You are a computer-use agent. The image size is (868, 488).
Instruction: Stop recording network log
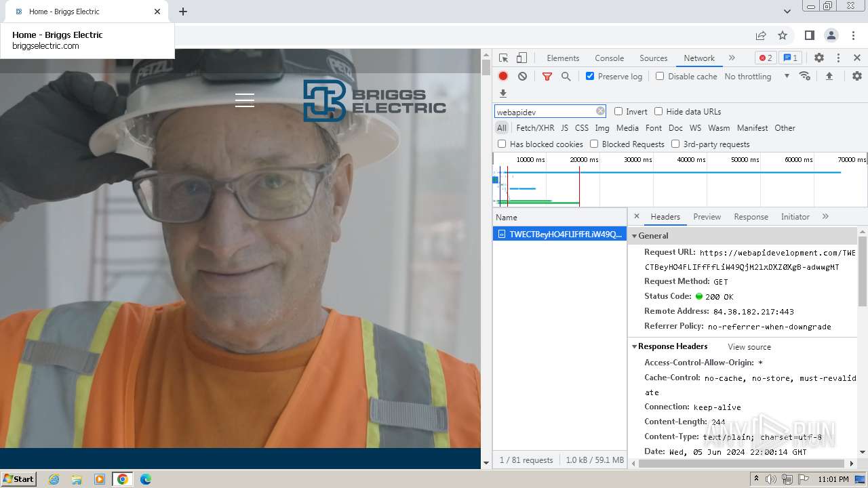(x=503, y=77)
